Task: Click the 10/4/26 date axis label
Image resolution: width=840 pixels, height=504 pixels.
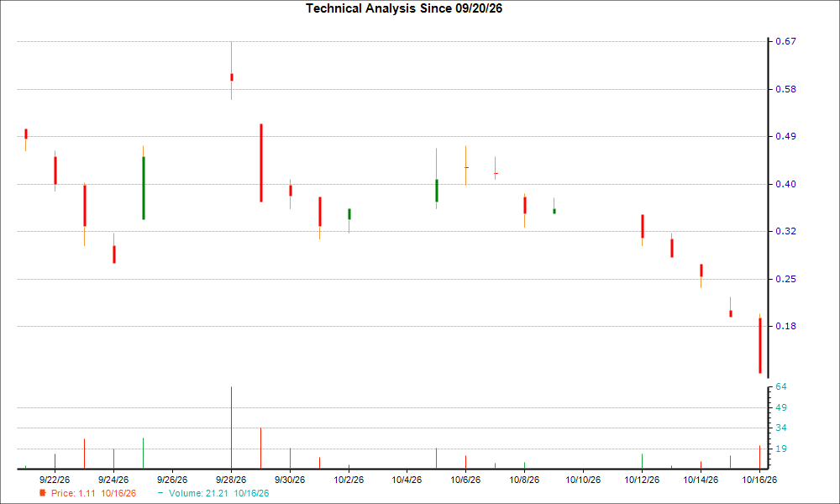Action: pyautogui.click(x=407, y=480)
